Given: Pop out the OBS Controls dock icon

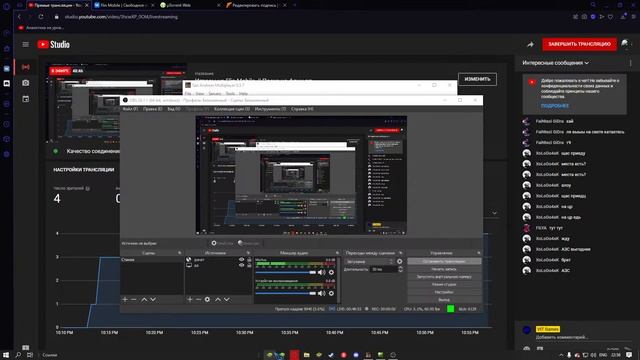Looking at the screenshot, I should pos(479,253).
